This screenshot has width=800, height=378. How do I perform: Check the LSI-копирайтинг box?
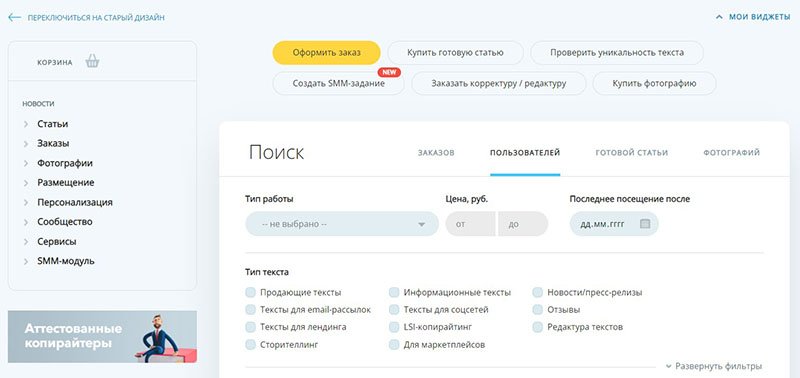click(x=394, y=327)
